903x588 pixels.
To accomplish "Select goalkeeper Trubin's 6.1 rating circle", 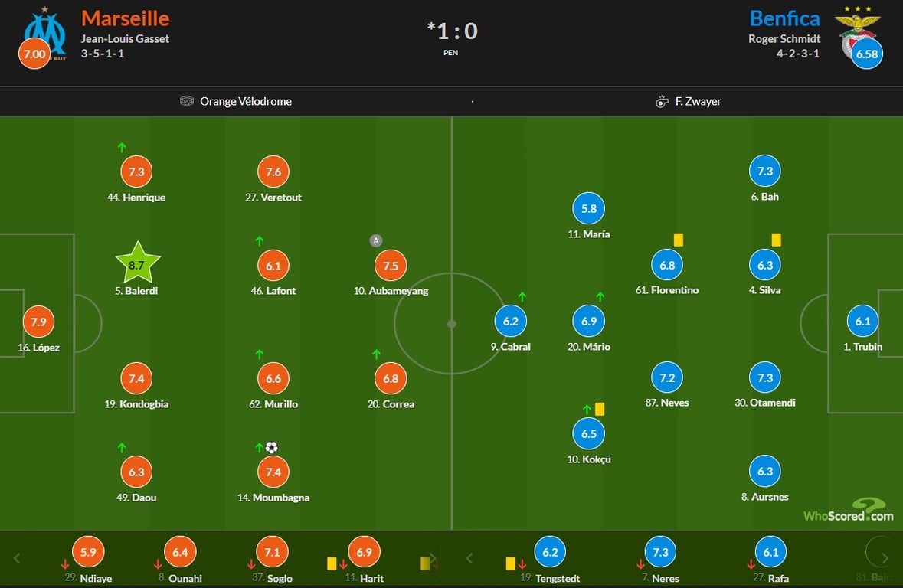I will (x=863, y=322).
